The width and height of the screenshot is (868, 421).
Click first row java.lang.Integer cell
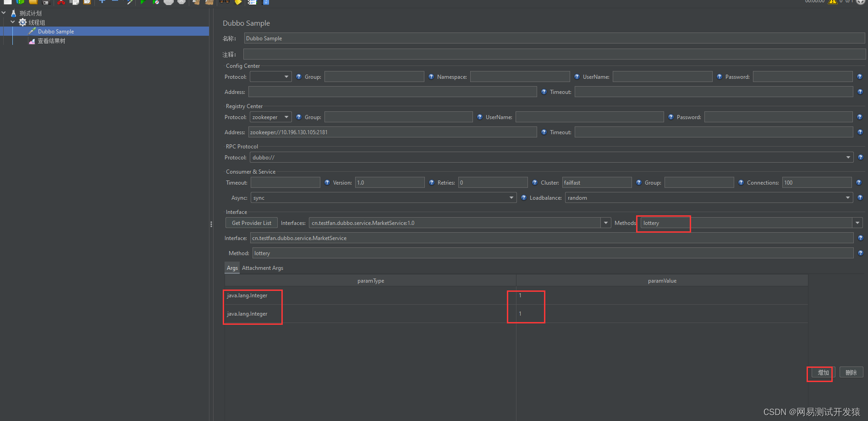[x=370, y=295]
